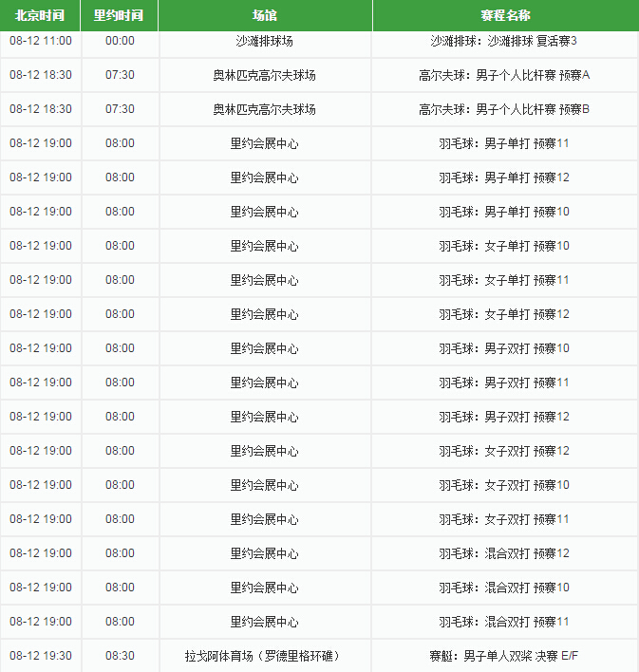This screenshot has width=639, height=672.
Task: Click the 拉戈阿体育场 venue cell
Action: point(265,656)
